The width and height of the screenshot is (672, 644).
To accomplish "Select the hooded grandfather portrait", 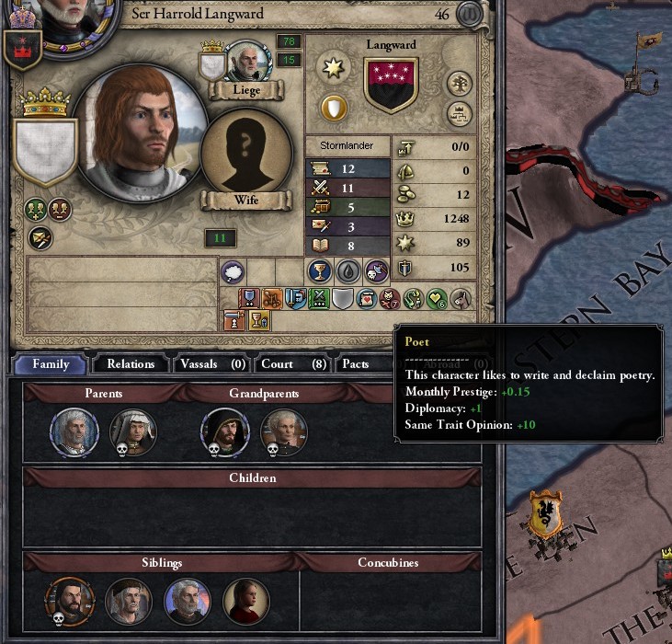I will click(224, 432).
